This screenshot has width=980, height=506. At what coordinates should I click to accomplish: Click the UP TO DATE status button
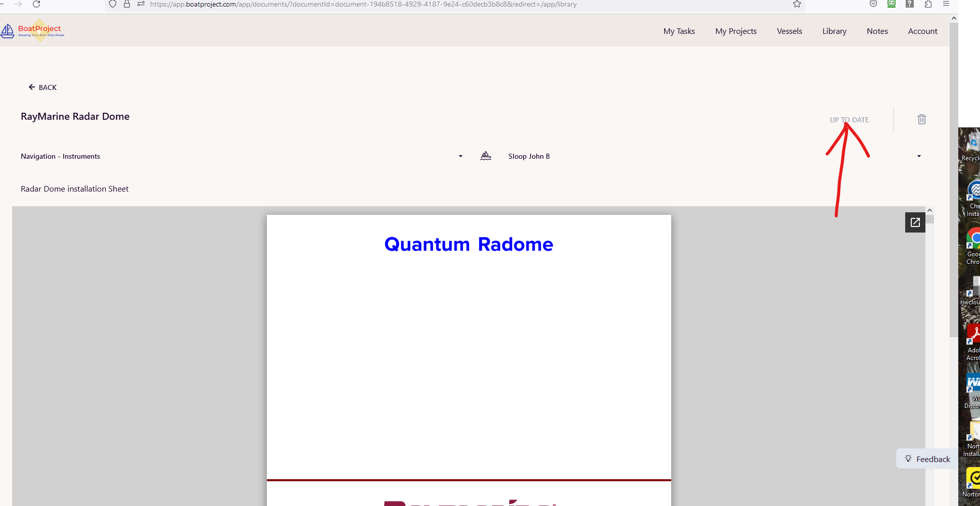point(849,120)
